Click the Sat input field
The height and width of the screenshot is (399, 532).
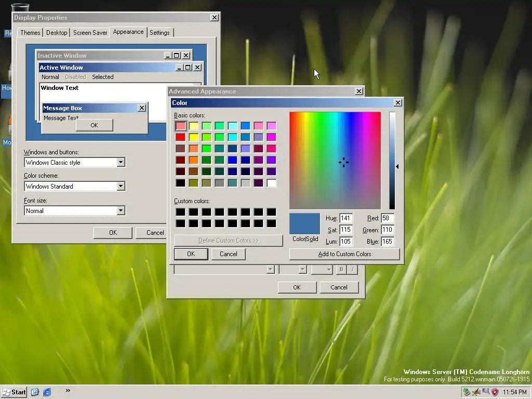[345, 230]
